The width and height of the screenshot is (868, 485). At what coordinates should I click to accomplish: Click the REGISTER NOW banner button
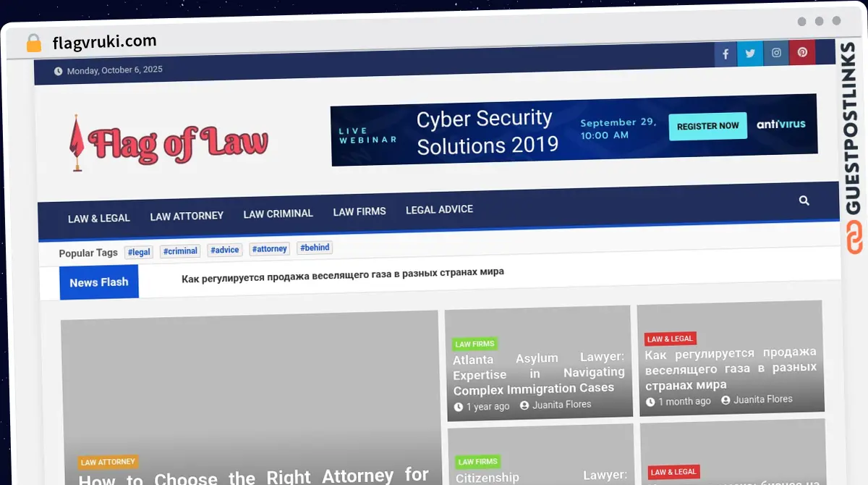coord(707,126)
